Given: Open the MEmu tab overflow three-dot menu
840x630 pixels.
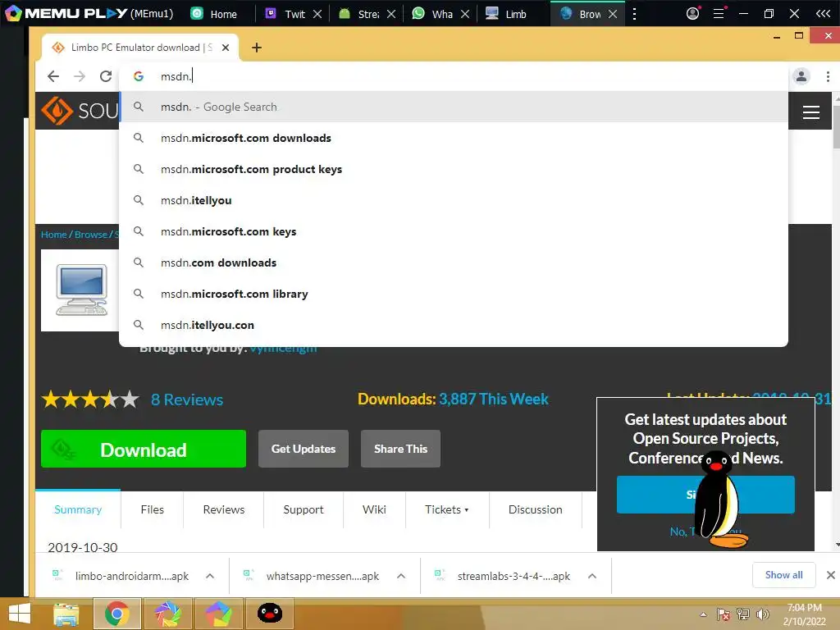Looking at the screenshot, I should click(634, 14).
